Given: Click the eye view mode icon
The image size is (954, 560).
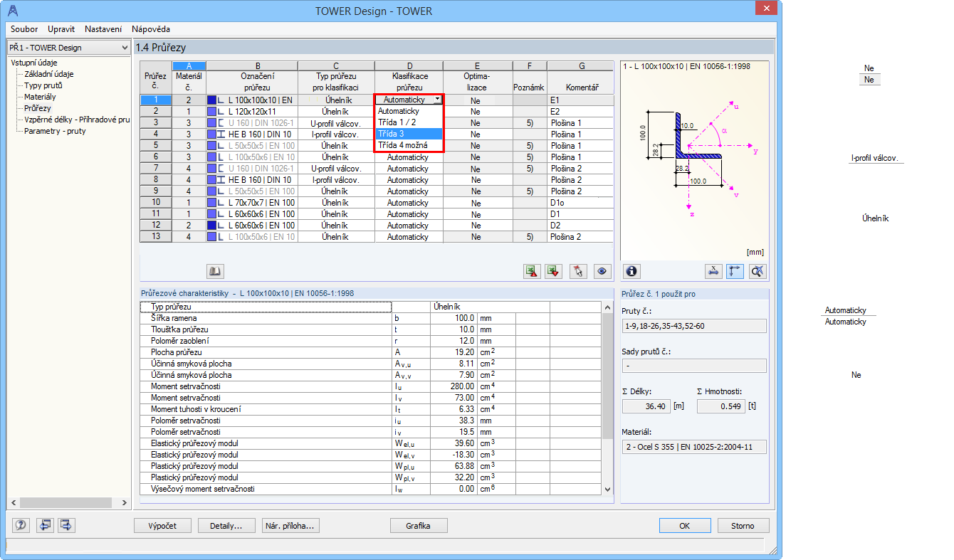Looking at the screenshot, I should (x=602, y=270).
